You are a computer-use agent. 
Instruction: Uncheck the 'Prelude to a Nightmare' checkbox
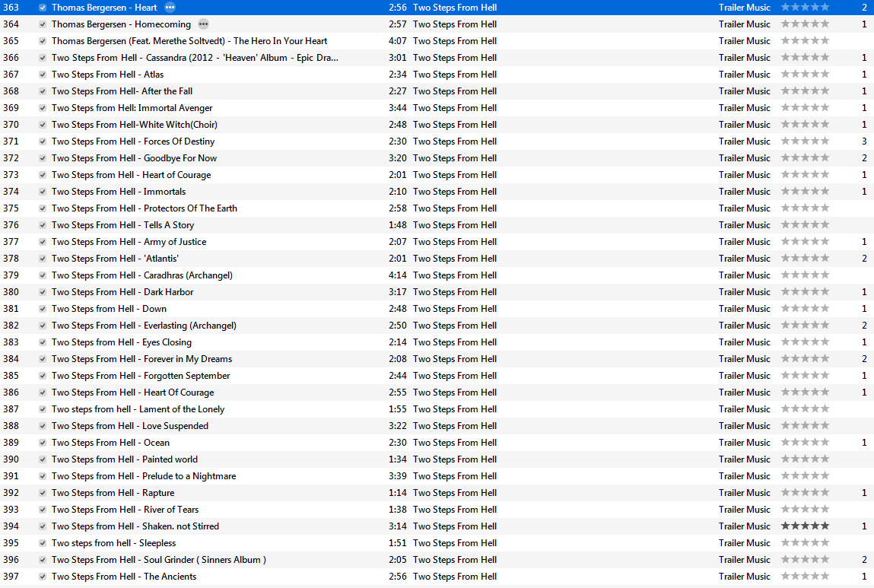point(42,475)
